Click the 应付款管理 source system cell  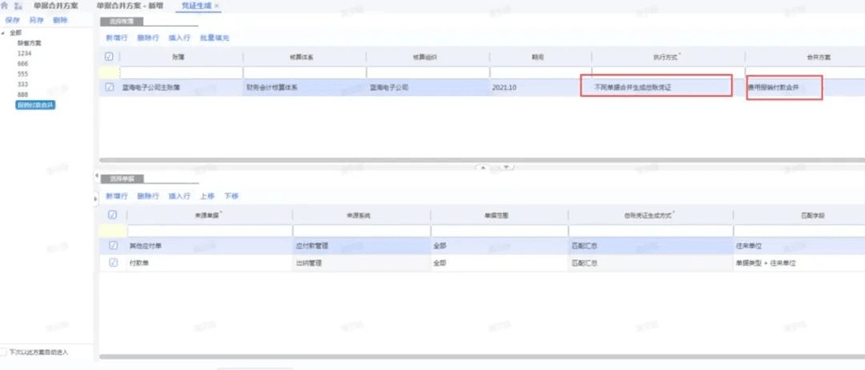[361, 246]
